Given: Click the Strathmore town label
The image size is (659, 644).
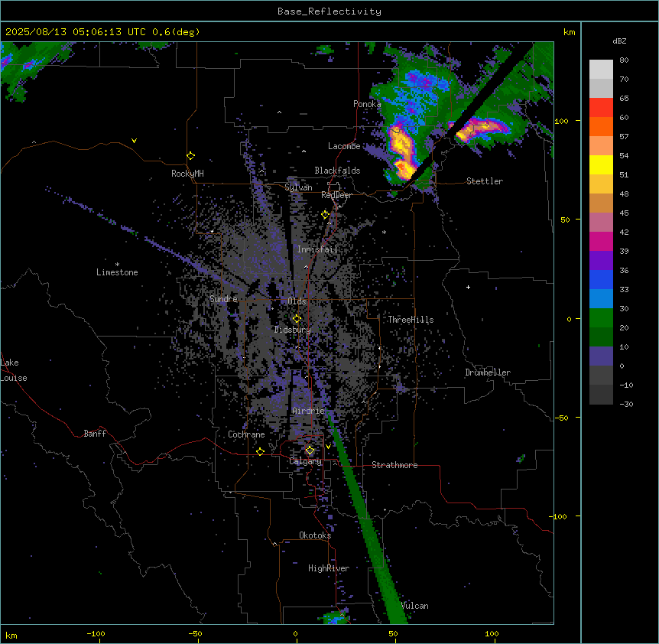Looking at the screenshot, I should click(x=394, y=465).
